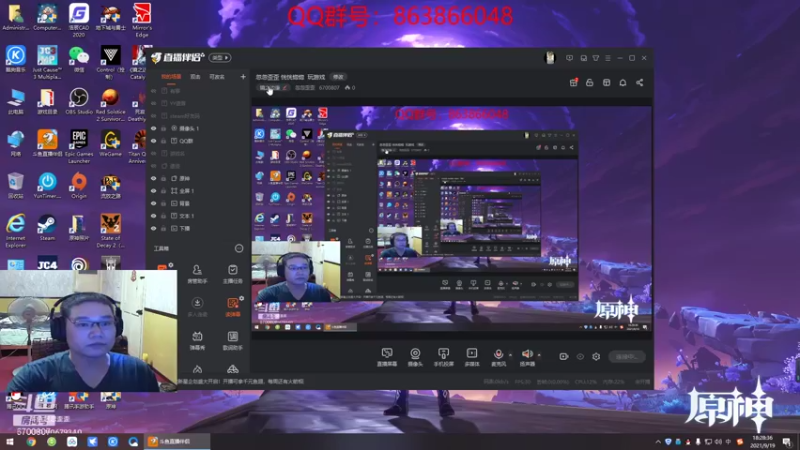800x450 pixels.
Task: Hide the 背景 source layer
Action: (154, 203)
